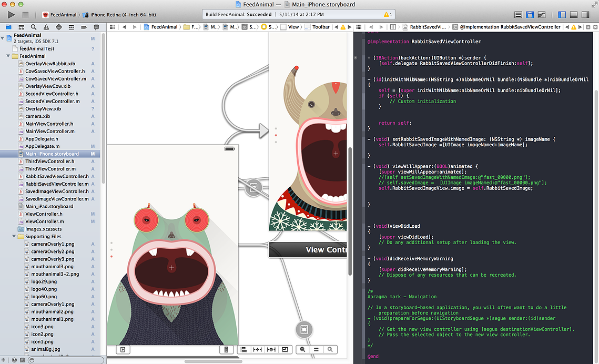599x364 pixels.
Task: Open the Align constraints menu
Action: (x=243, y=349)
